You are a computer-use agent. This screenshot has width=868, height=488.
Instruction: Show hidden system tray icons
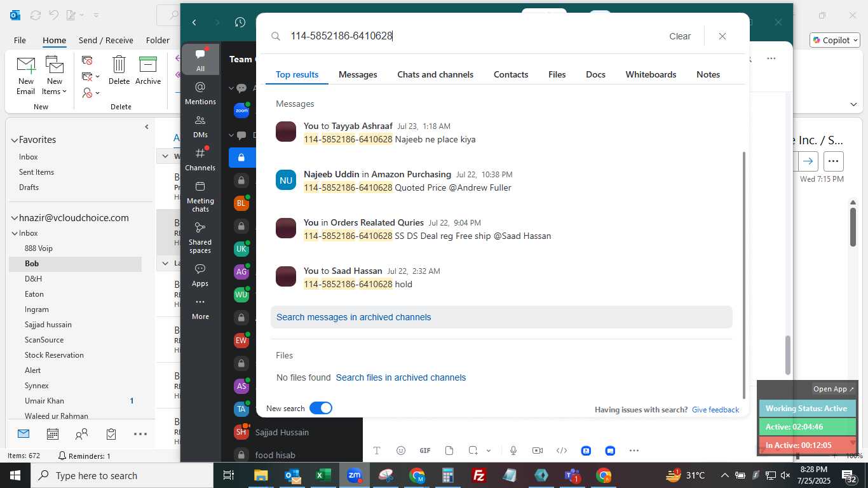[724, 475]
